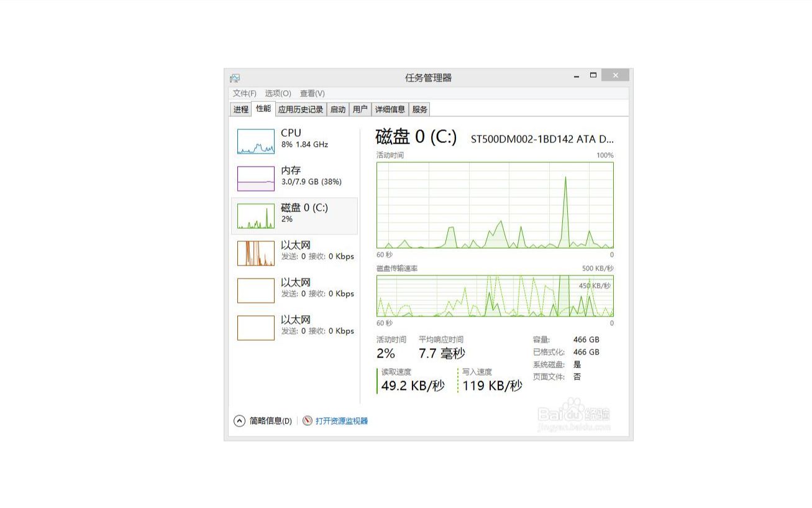Switch to the 用户 tab
The width and height of the screenshot is (812, 508).
[360, 109]
